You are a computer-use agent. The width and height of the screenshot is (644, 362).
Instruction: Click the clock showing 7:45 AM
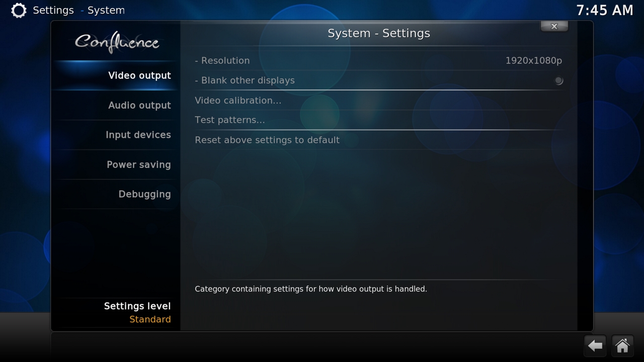(x=604, y=10)
